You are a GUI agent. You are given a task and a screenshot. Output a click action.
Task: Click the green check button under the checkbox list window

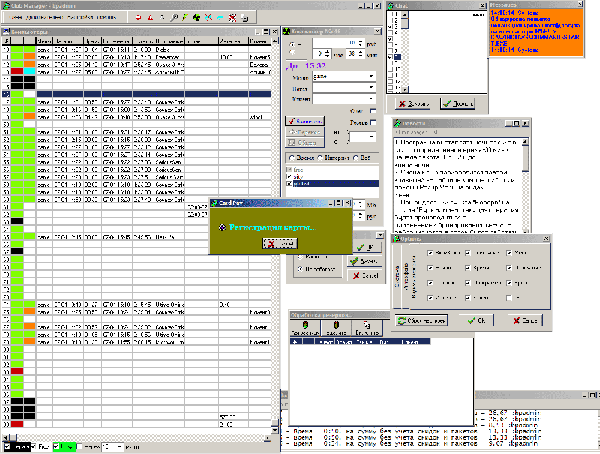tap(457, 104)
